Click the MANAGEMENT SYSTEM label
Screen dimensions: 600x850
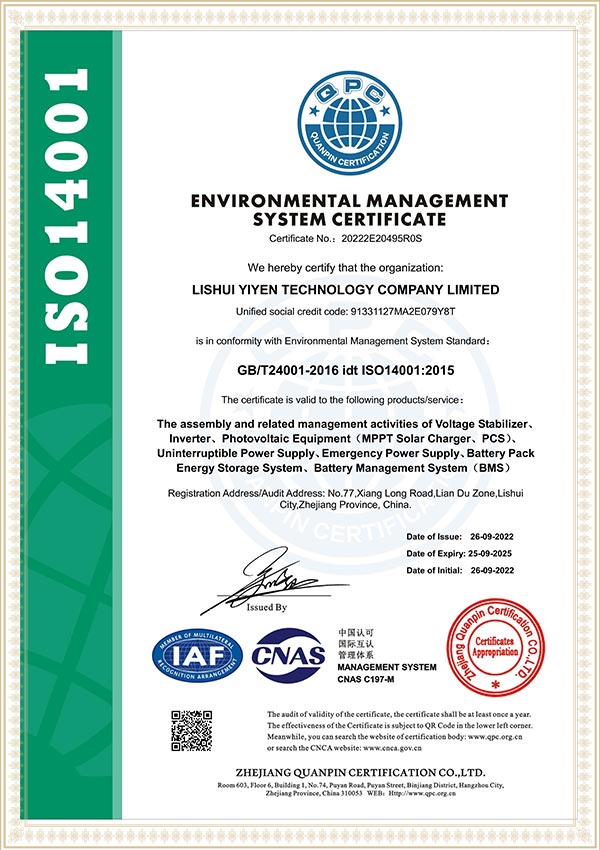387,667
